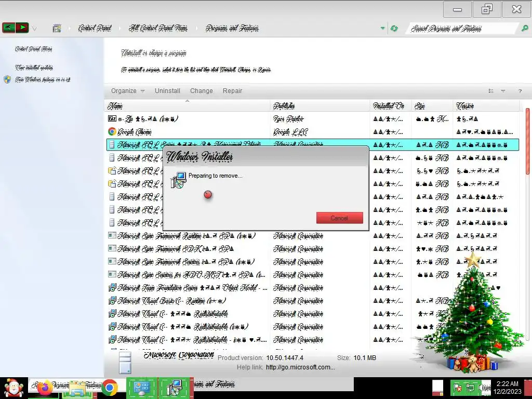Click the shield icon beside Windows features link
532x399 pixels.
pos(7,79)
